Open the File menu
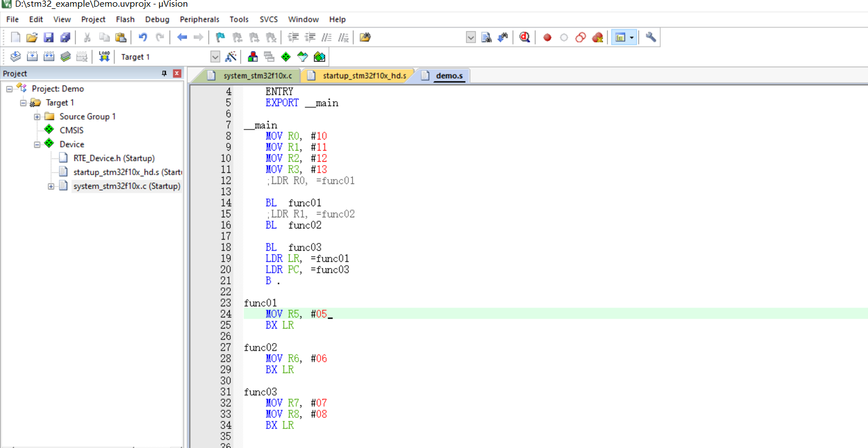Screen dimensions: 868x448 coord(12,19)
